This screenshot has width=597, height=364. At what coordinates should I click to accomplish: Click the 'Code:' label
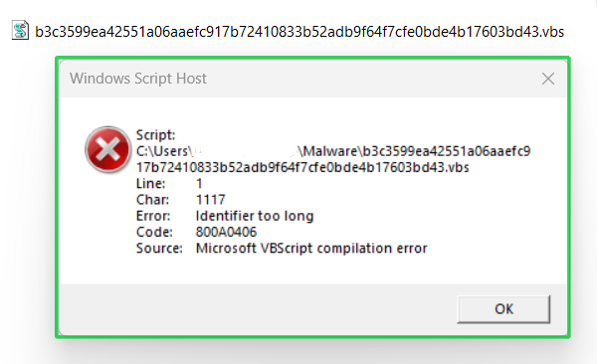click(x=154, y=232)
